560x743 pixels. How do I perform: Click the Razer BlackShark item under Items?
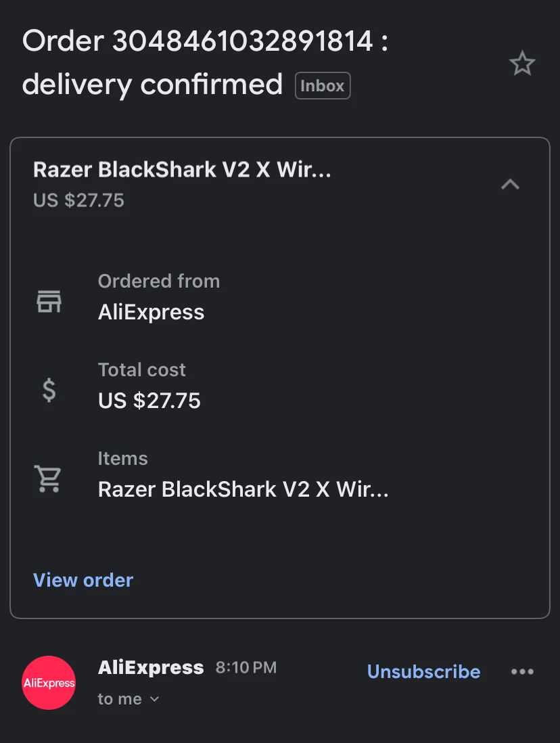tap(243, 489)
